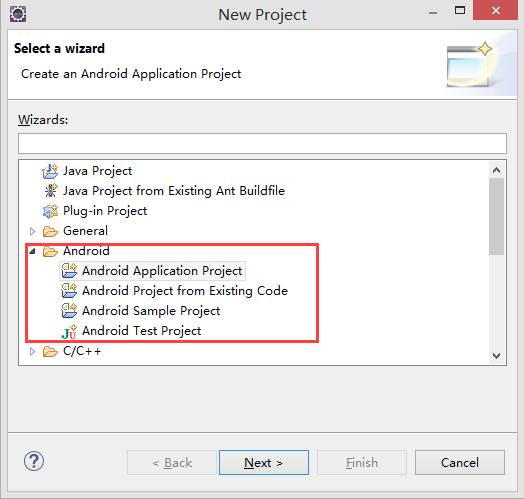Expand the C/C++ folder node
The image size is (524, 499).
[x=32, y=351]
